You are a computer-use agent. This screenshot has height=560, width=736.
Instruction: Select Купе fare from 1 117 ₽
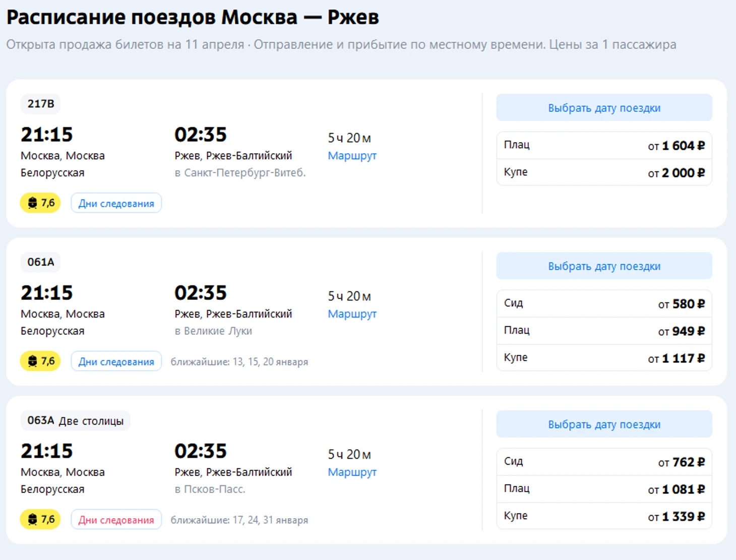click(604, 358)
